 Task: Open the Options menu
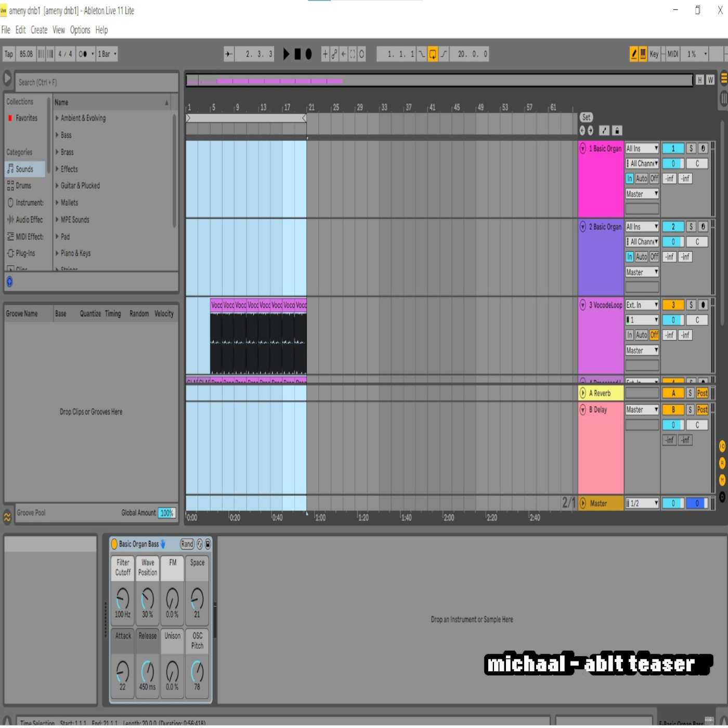80,30
